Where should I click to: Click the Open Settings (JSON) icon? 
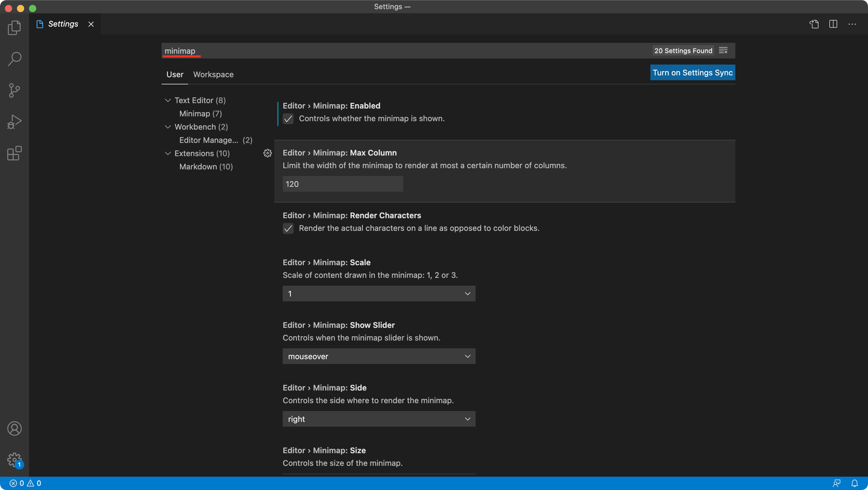814,24
